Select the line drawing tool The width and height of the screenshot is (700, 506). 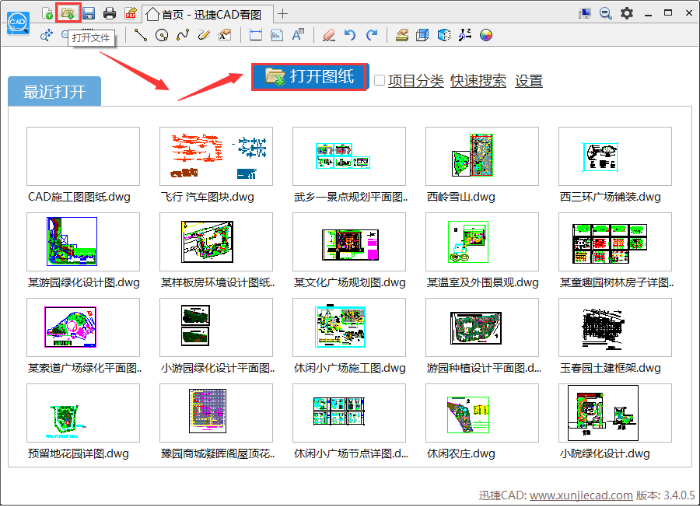140,36
